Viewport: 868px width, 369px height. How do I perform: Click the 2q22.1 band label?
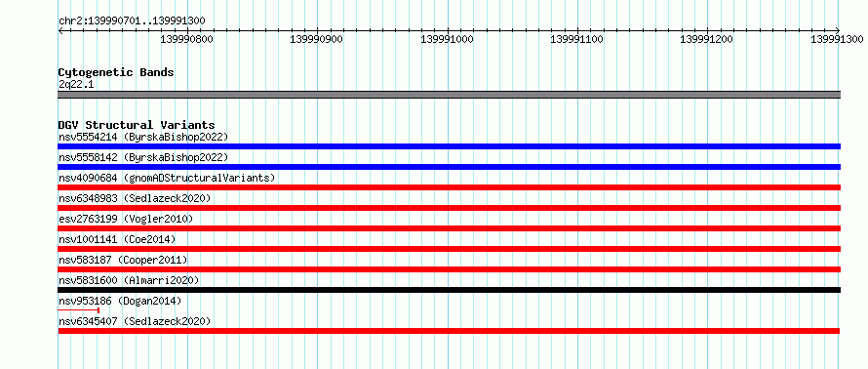pos(76,84)
